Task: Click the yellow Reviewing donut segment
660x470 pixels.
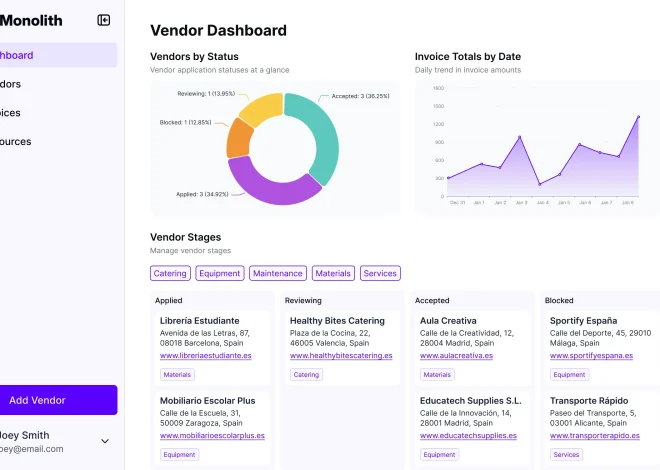Action: tap(263, 108)
